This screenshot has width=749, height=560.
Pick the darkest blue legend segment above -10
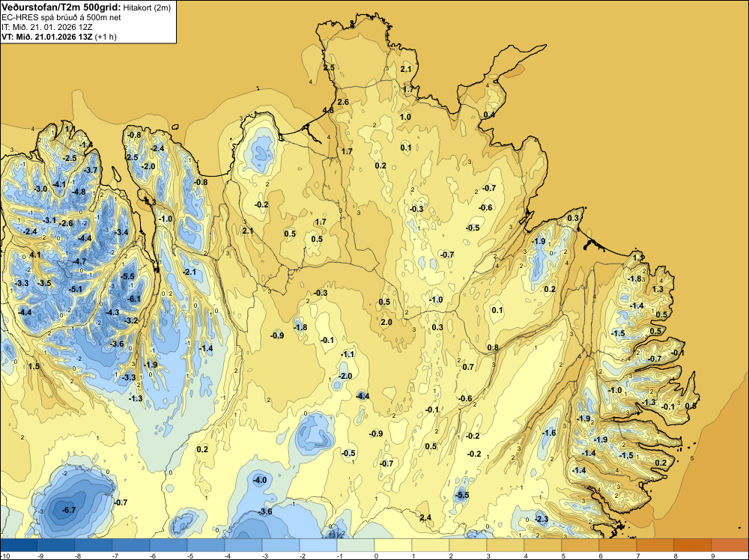[x=19, y=545]
